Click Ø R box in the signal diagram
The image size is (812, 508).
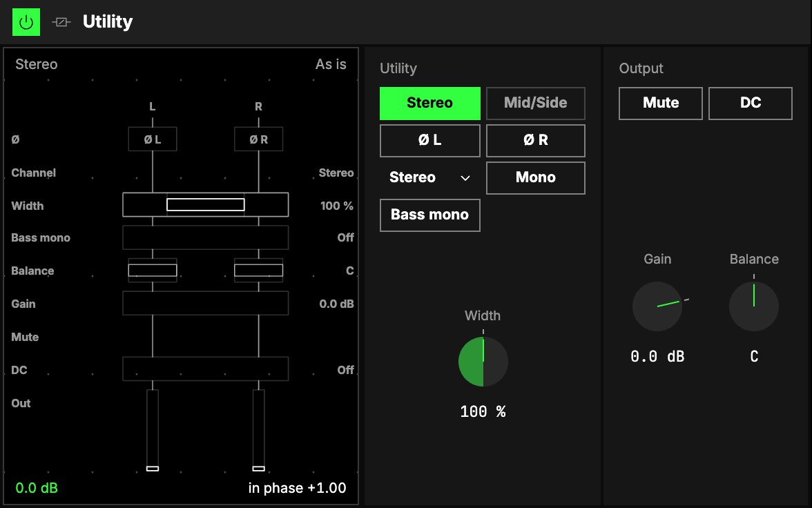coord(258,139)
